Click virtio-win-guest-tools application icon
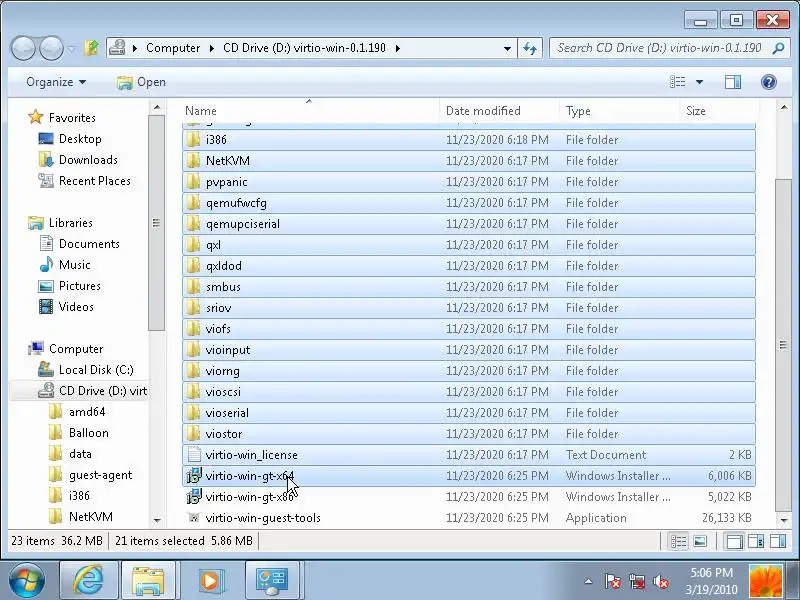800x600 pixels. click(x=193, y=518)
